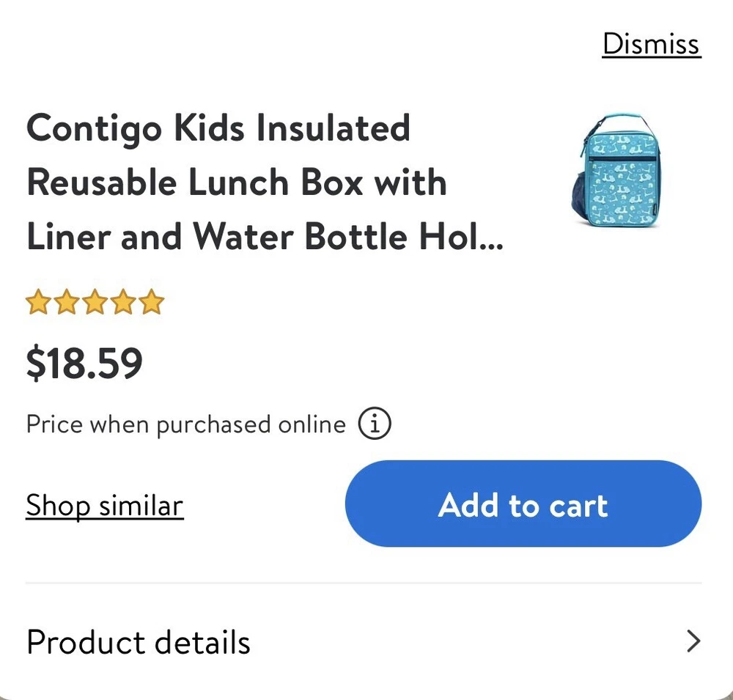Dismiss the product panel
Viewport: 733px width, 700px height.
coord(651,44)
